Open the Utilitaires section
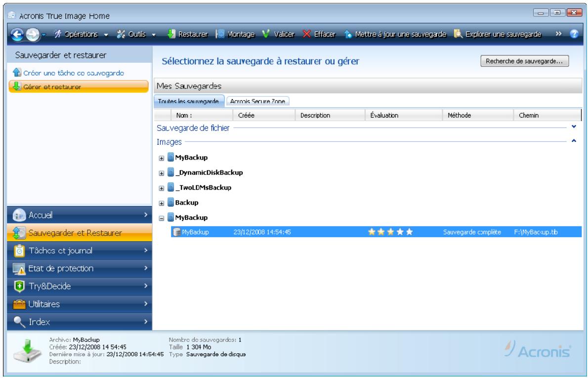Screen dimensions: 588x378 tap(80, 304)
